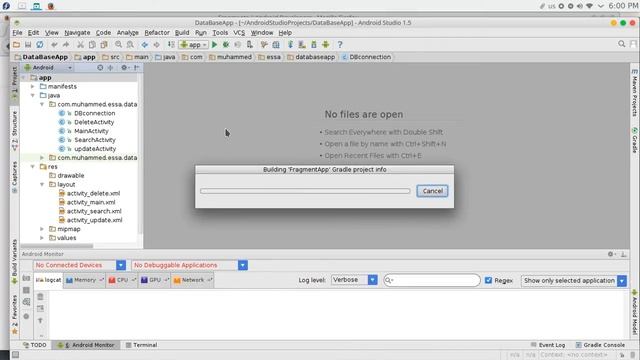
Task: Click the Copy toolbar icon
Action: coord(92,44)
